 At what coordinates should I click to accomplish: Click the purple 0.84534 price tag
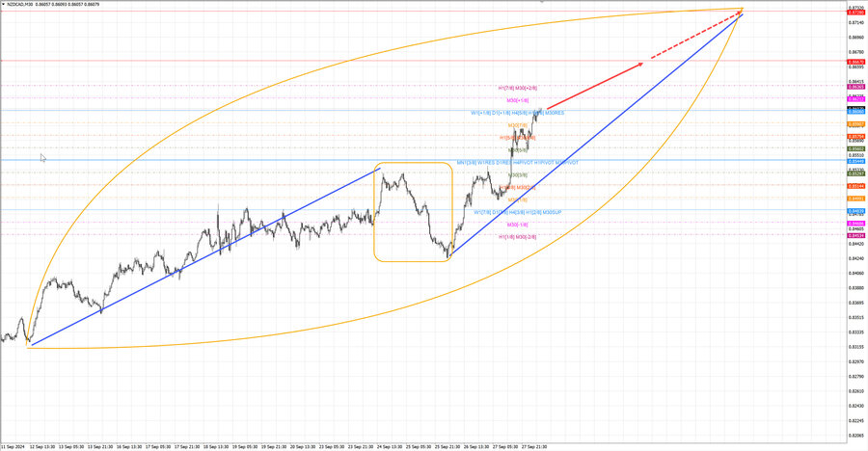click(857, 236)
